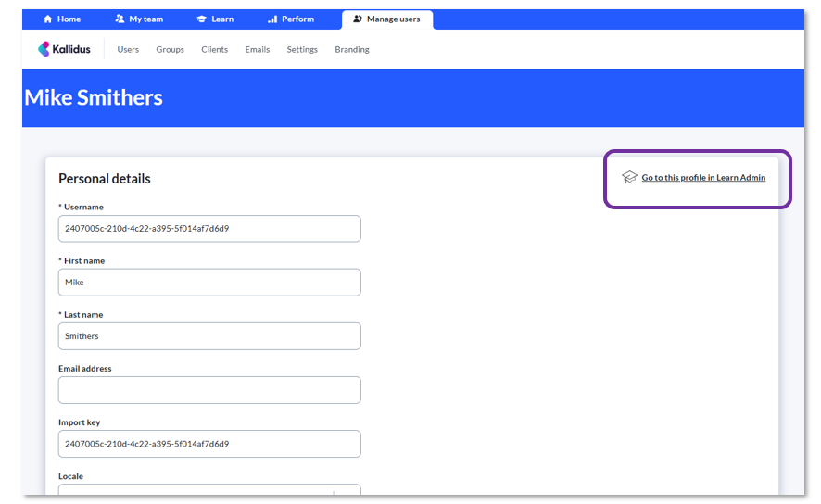Switch to the Branding section
821x504 pixels.
pyautogui.click(x=352, y=50)
